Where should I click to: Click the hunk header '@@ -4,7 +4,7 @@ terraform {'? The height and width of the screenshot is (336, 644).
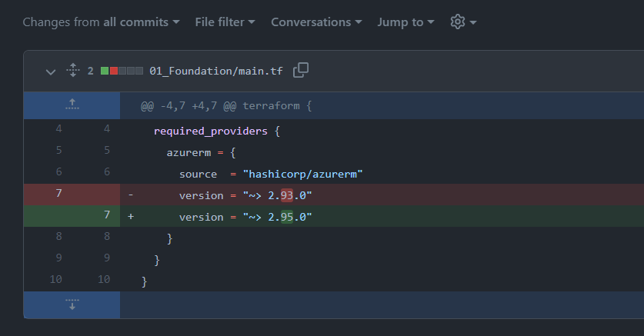(226, 106)
